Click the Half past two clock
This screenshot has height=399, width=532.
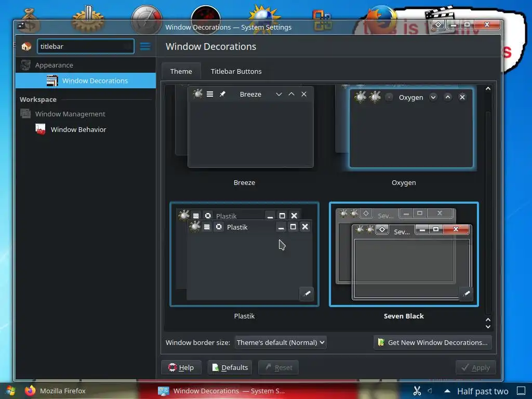point(483,391)
